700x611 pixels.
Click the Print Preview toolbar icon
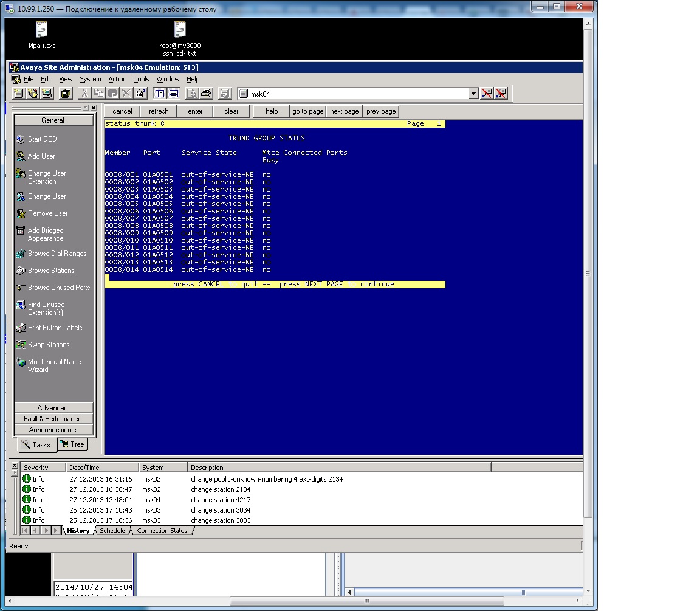pos(192,94)
